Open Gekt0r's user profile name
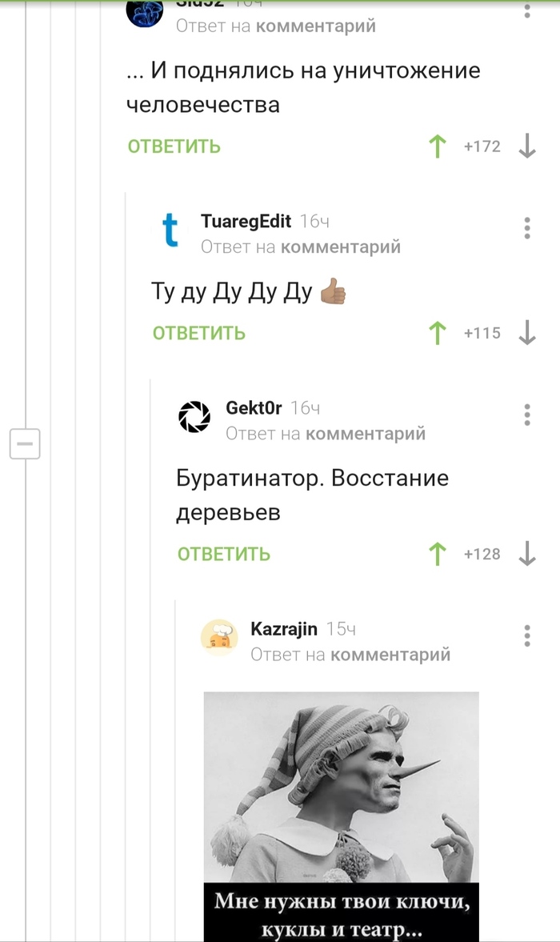 pyautogui.click(x=254, y=407)
